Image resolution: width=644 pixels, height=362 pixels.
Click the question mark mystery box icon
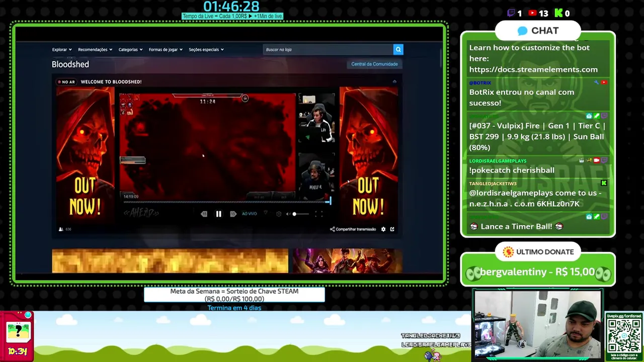pos(18,331)
